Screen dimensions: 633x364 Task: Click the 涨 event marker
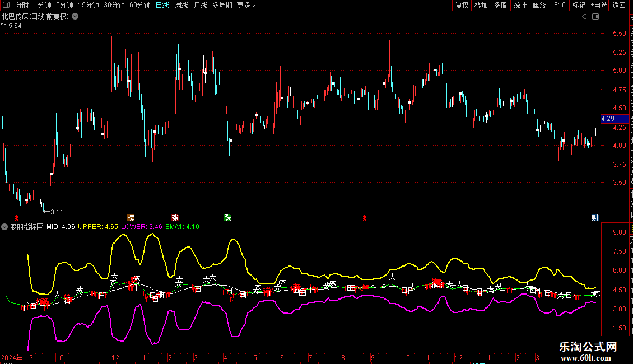[175, 218]
